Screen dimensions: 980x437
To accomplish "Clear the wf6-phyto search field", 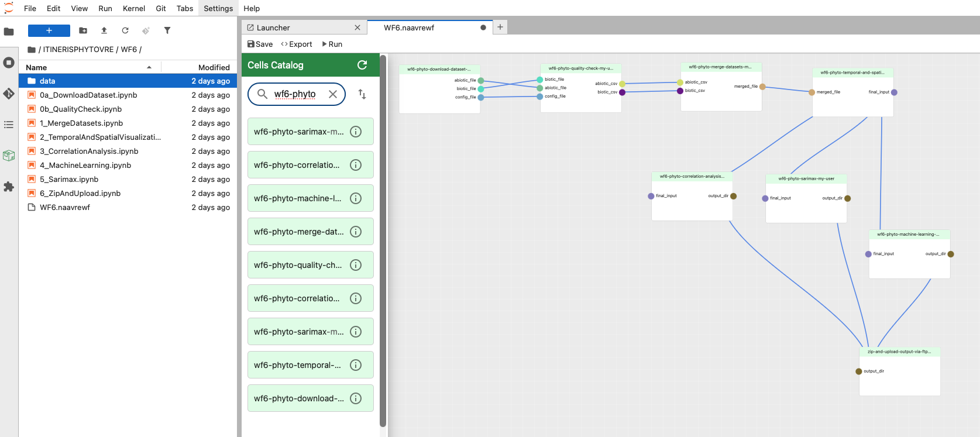I will tap(333, 94).
